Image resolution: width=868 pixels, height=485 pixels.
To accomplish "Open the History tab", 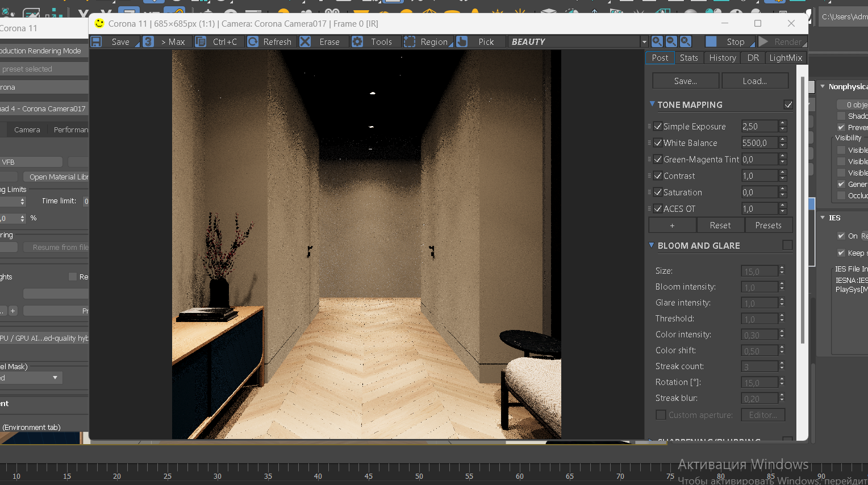I will (723, 58).
